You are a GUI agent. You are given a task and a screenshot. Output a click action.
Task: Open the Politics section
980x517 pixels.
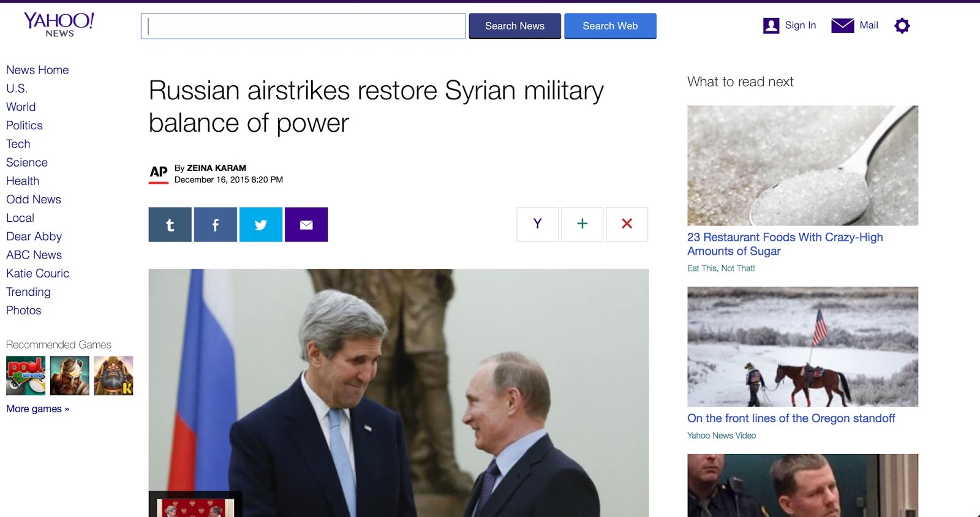click(x=24, y=126)
